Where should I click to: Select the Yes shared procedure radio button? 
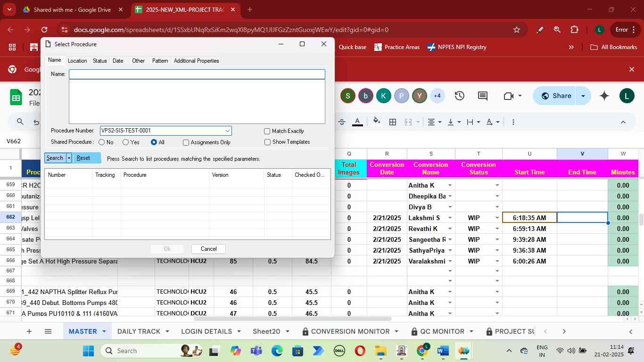[125, 142]
